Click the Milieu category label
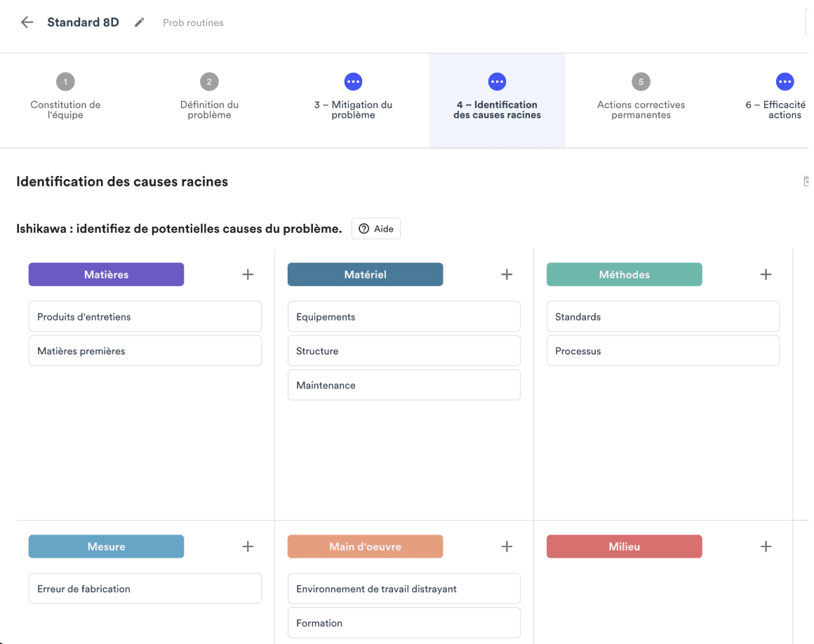Viewport: 814px width, 644px height. point(625,546)
